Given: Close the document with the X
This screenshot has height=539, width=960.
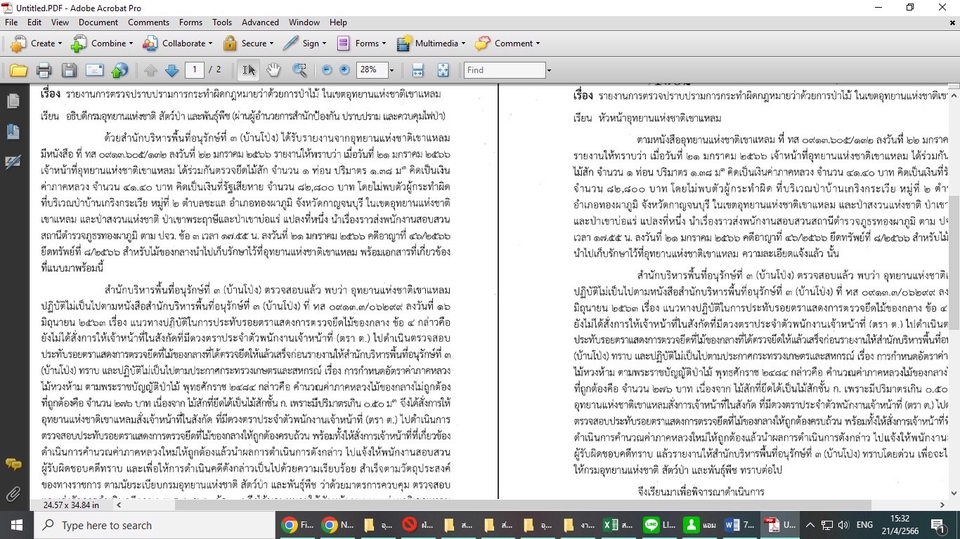Looking at the screenshot, I should point(952,23).
